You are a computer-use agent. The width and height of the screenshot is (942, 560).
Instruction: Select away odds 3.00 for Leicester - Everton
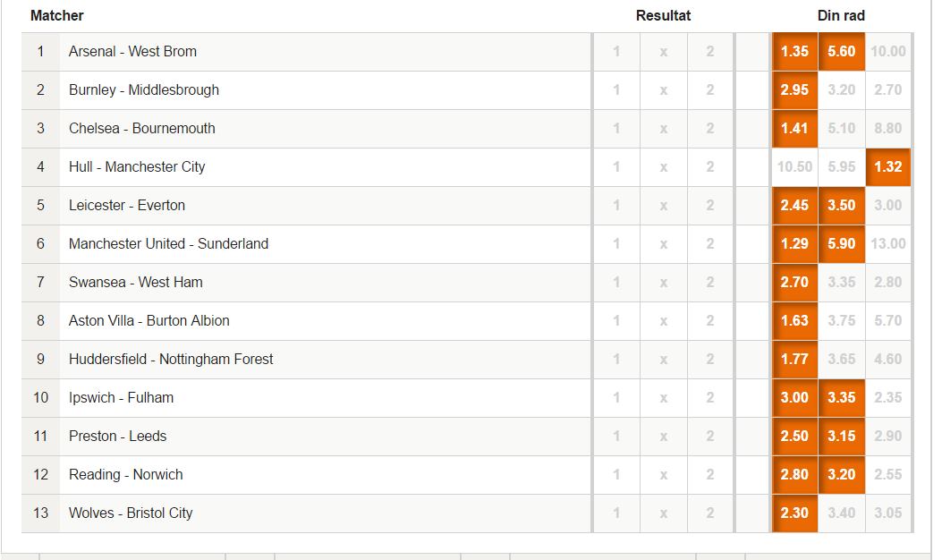pyautogui.click(x=888, y=206)
